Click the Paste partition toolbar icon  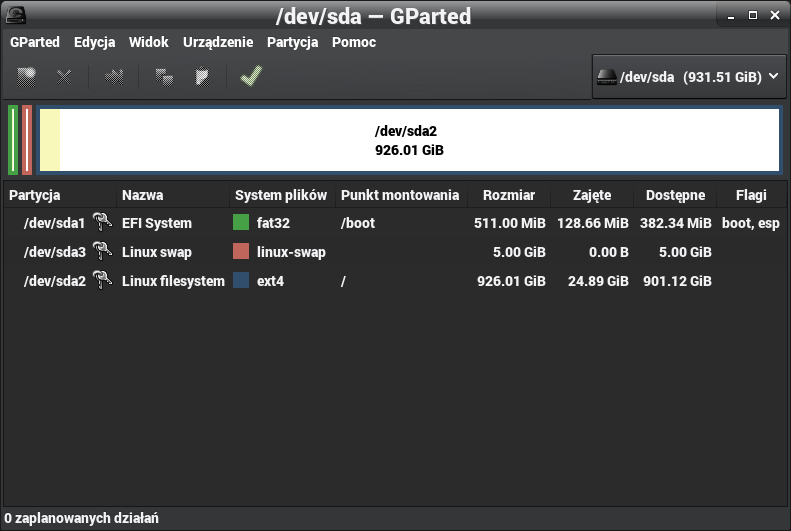[202, 77]
